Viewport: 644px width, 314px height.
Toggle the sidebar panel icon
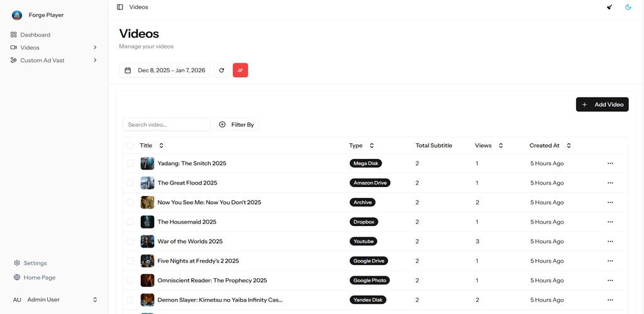click(120, 7)
